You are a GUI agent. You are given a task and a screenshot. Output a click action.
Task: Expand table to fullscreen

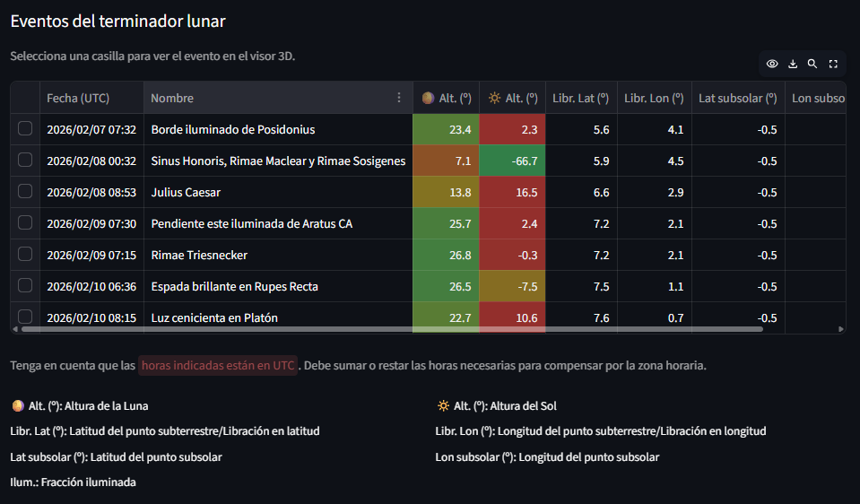coord(833,64)
